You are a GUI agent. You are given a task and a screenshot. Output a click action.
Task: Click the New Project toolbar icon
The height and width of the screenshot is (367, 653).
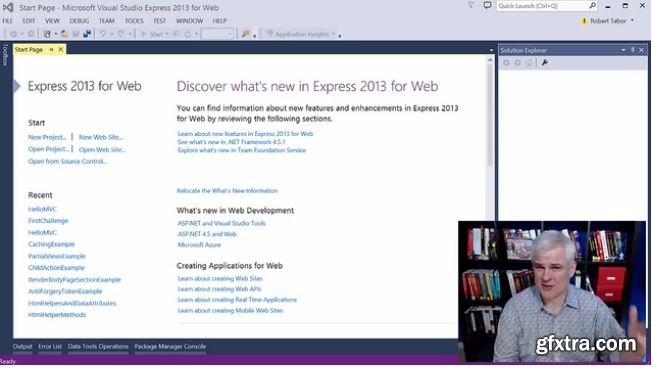click(47, 34)
